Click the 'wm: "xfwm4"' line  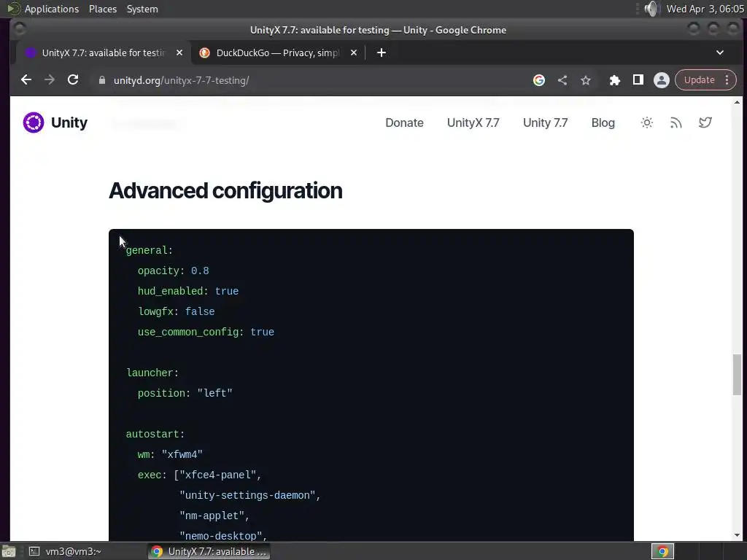170,454
